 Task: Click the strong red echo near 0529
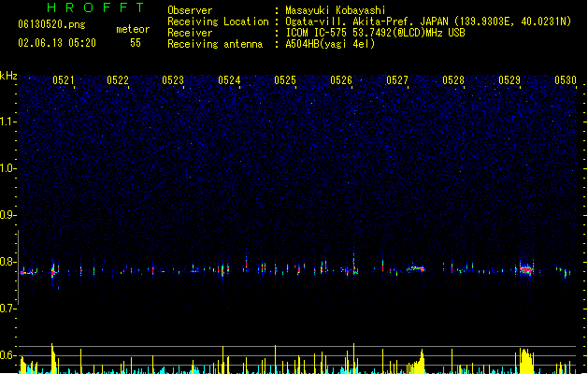point(527,269)
